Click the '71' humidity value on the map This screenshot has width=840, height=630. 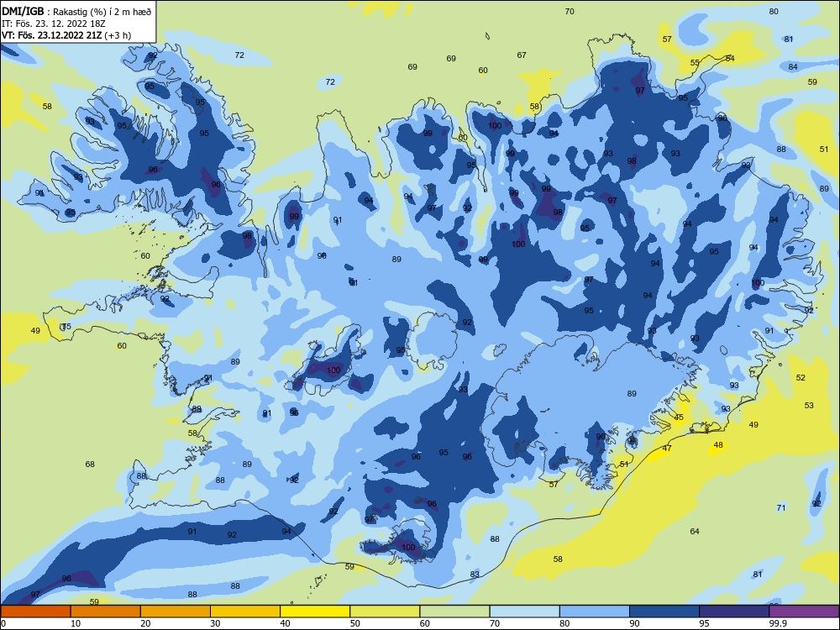pos(781,508)
